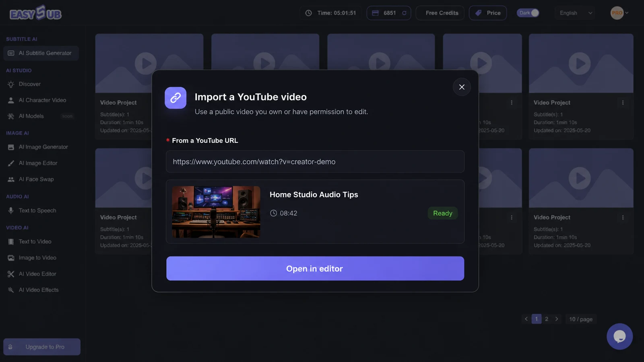This screenshot has height=362, width=644.
Task: Click Open in editor button
Action: coord(315,268)
